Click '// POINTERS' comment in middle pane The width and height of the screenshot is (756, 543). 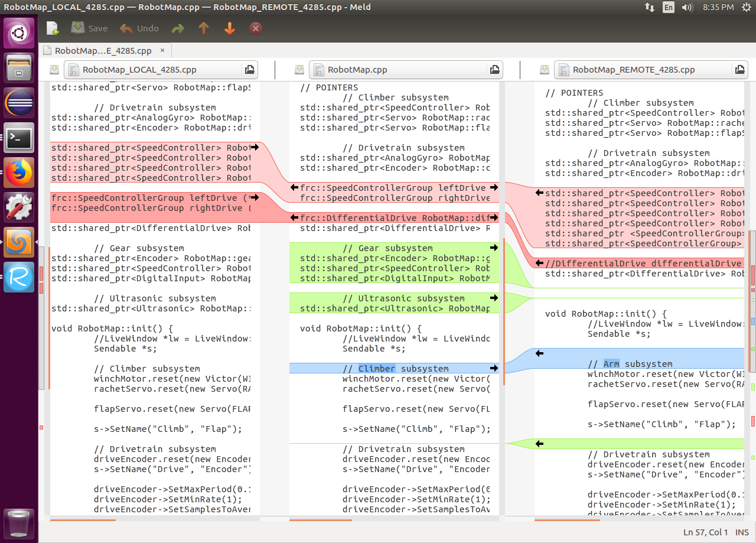pos(329,87)
